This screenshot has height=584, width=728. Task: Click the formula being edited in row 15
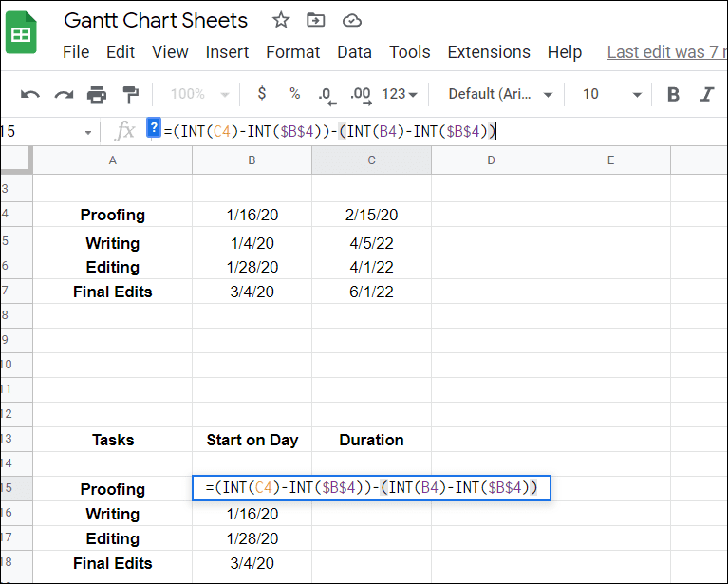point(371,488)
